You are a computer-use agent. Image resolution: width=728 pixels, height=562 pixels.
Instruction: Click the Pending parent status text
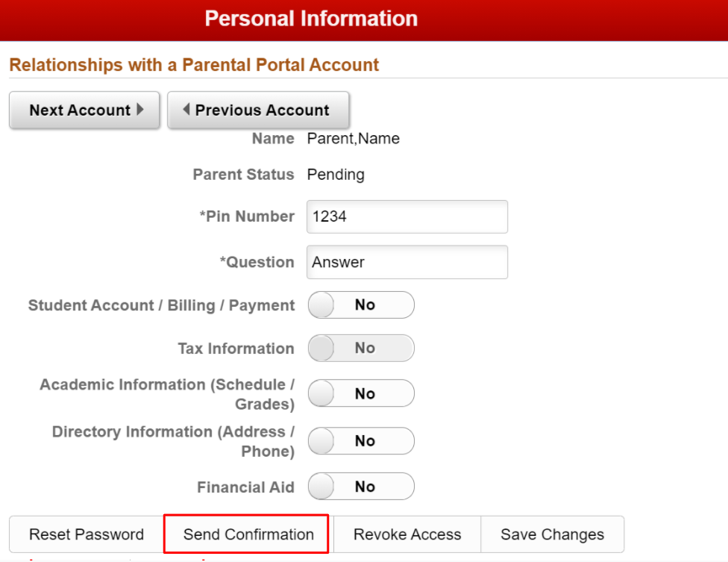pyautogui.click(x=336, y=175)
